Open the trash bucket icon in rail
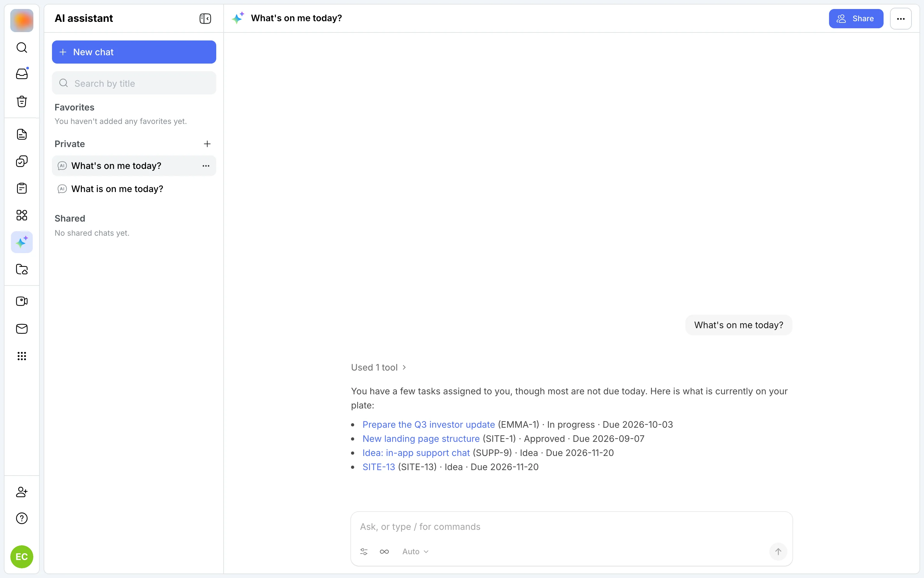The width and height of the screenshot is (924, 578). (x=22, y=101)
